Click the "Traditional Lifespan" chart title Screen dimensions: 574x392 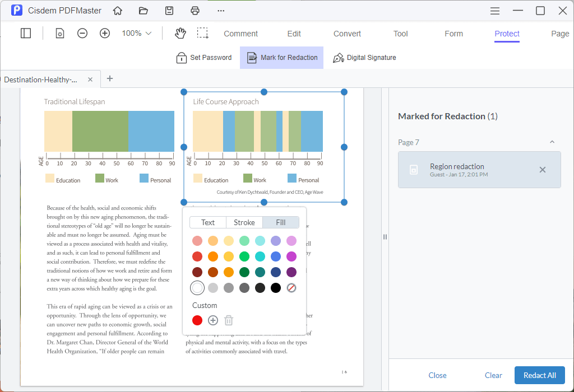(75, 102)
